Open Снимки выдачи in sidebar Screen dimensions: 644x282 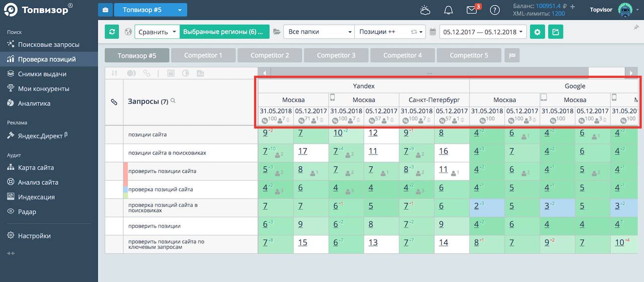point(49,74)
